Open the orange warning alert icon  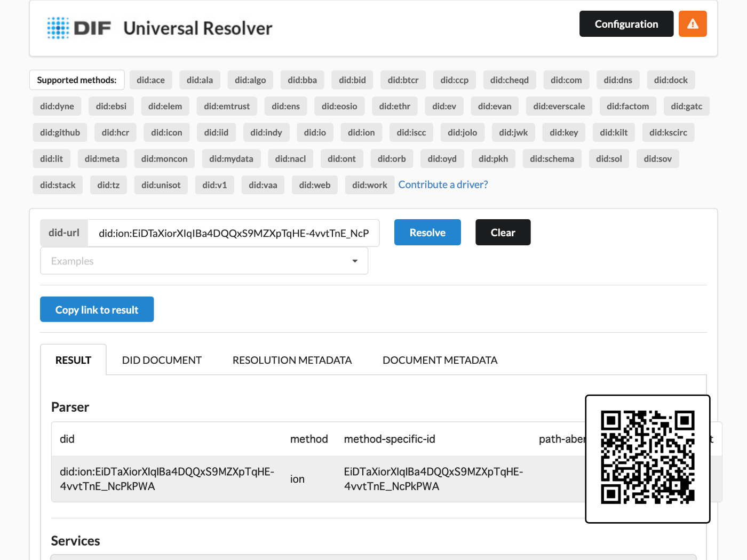[x=693, y=23]
